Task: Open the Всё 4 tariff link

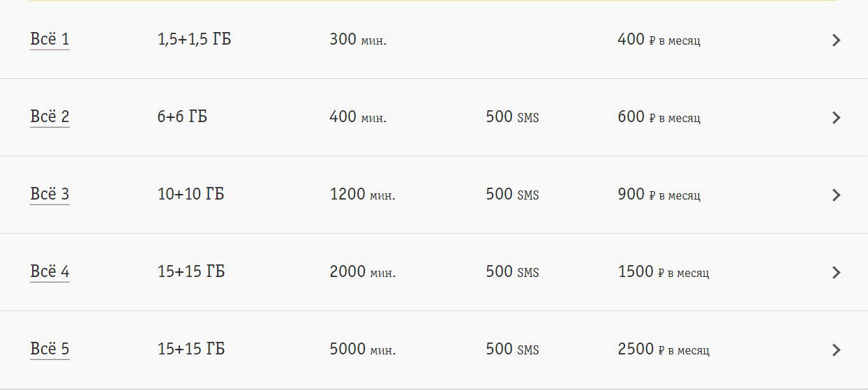Action: pos(50,272)
